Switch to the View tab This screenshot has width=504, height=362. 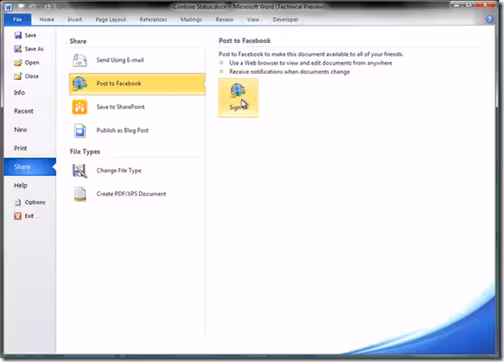pos(253,20)
